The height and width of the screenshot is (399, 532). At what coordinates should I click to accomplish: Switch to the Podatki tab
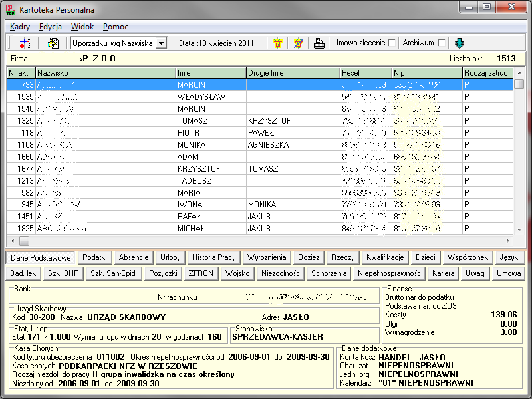click(94, 257)
